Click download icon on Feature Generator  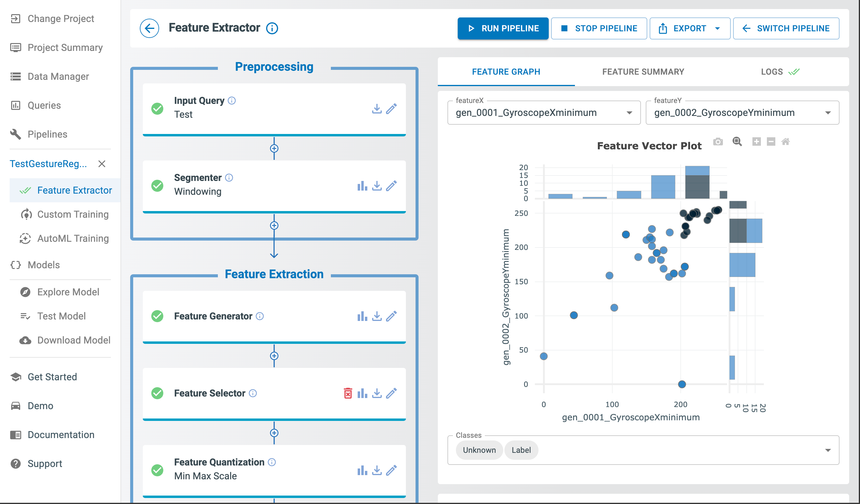click(377, 316)
